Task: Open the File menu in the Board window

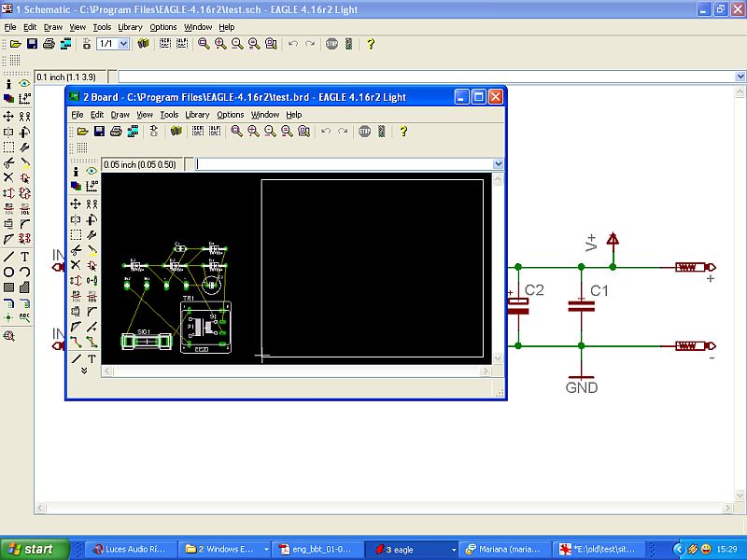Action: [78, 115]
